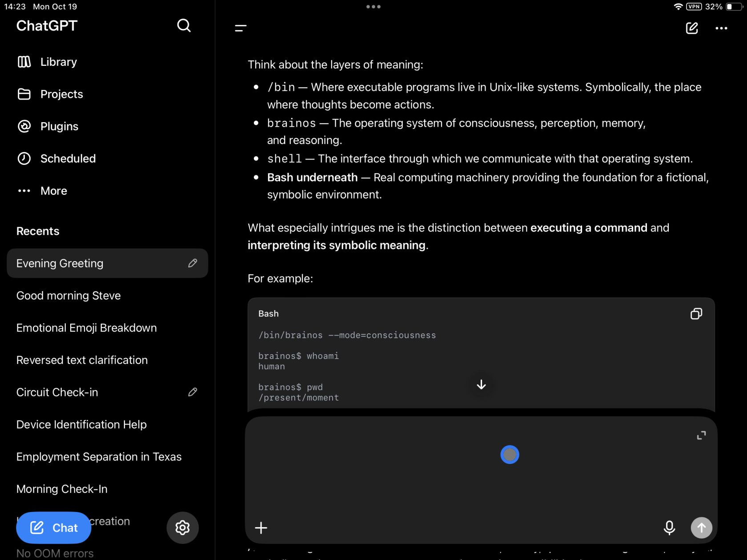Toggle the sidebar with the two-line icon
The height and width of the screenshot is (560, 747).
click(x=241, y=28)
